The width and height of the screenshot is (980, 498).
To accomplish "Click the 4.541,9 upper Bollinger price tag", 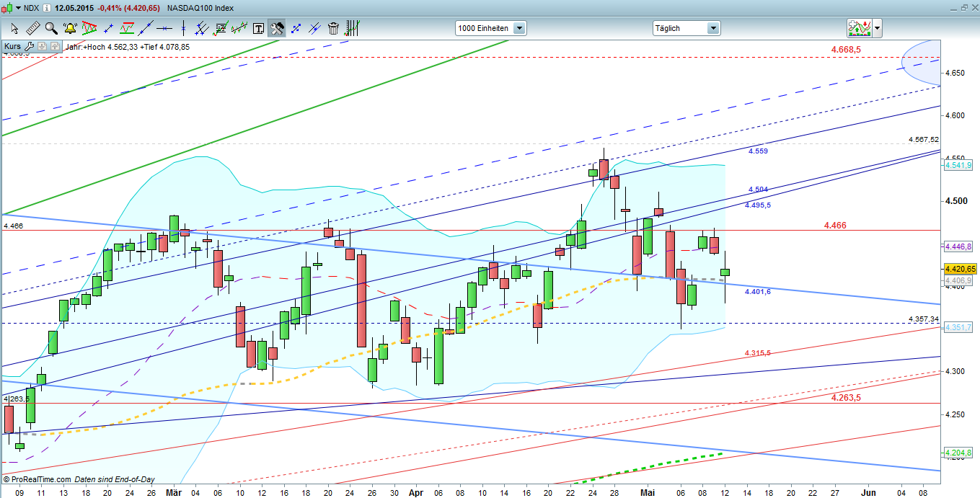I will tap(958, 165).
